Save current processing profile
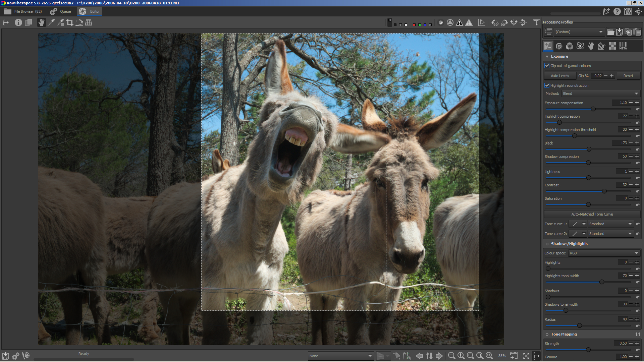This screenshot has height=362, width=644. pyautogui.click(x=620, y=32)
